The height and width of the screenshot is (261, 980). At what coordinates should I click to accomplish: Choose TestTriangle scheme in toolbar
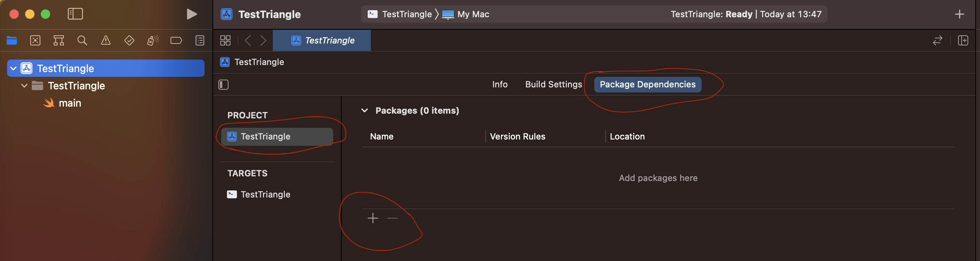(x=400, y=14)
